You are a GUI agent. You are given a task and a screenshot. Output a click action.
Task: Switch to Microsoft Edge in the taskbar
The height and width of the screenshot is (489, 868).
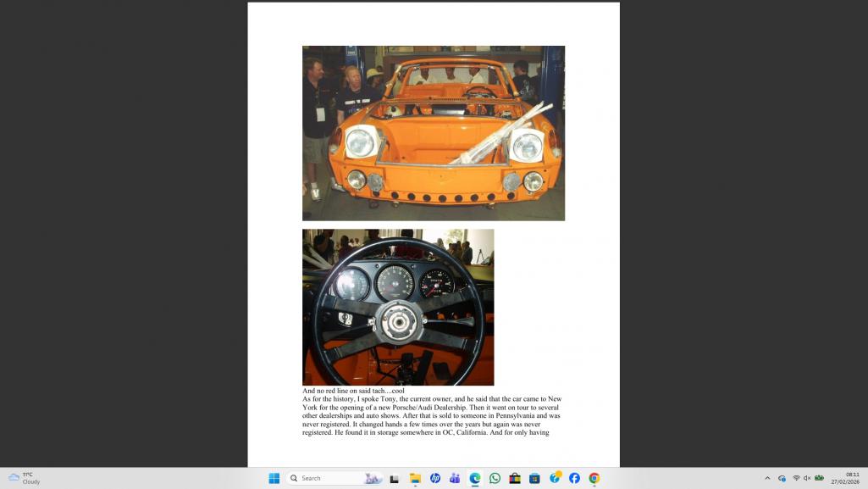click(475, 478)
